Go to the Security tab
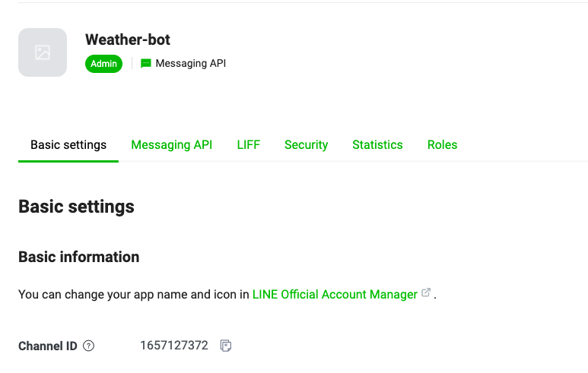This screenshot has height=373, width=588. pos(306,145)
